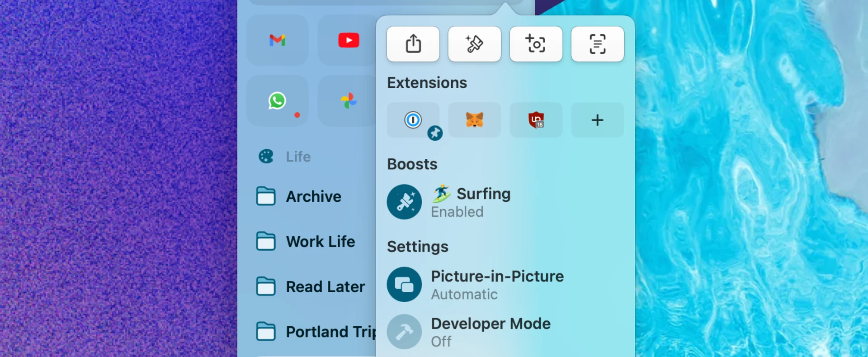Toggle the Surfing boost icon
Image resolution: width=868 pixels, height=357 pixels.
click(404, 202)
